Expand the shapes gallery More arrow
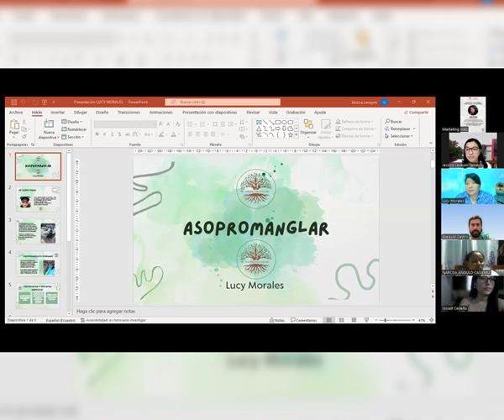The width and height of the screenshot is (504, 420). pos(297,135)
